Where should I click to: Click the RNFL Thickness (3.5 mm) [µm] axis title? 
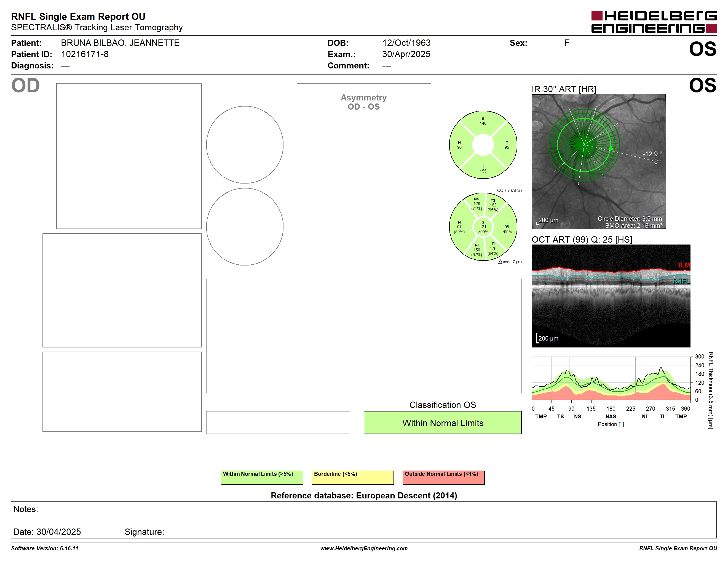click(711, 391)
